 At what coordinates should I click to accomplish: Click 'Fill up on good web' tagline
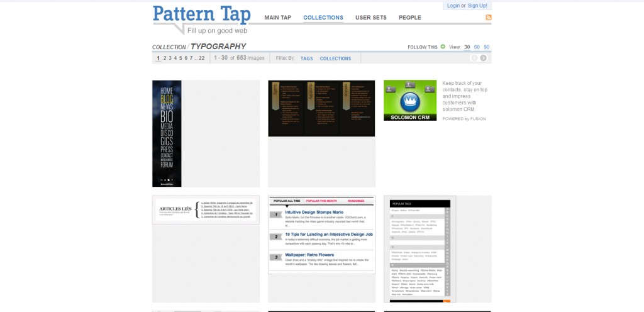point(217,31)
